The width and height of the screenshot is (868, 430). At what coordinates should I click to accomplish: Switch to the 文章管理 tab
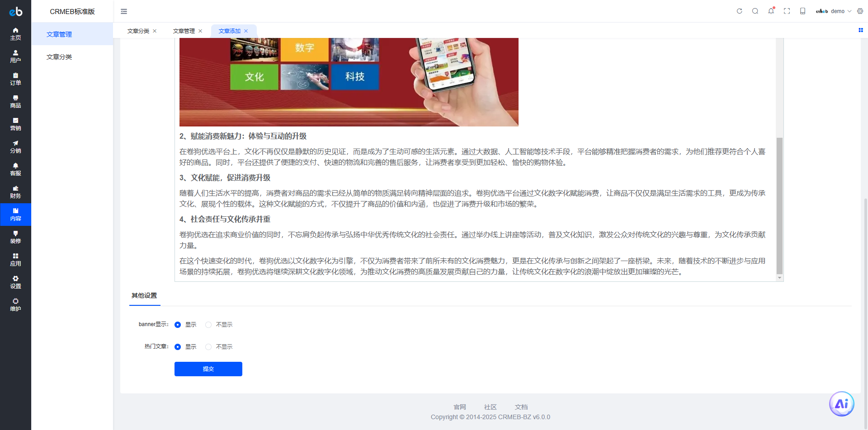click(184, 31)
